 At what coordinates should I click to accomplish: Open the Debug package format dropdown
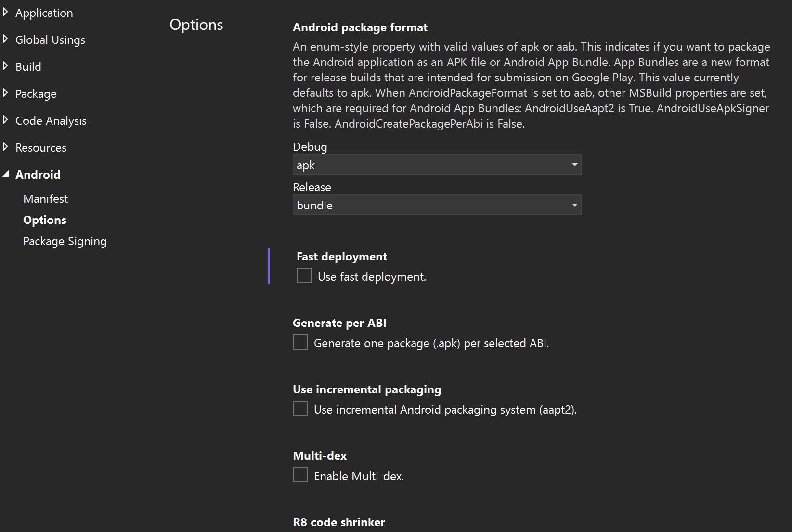click(574, 164)
